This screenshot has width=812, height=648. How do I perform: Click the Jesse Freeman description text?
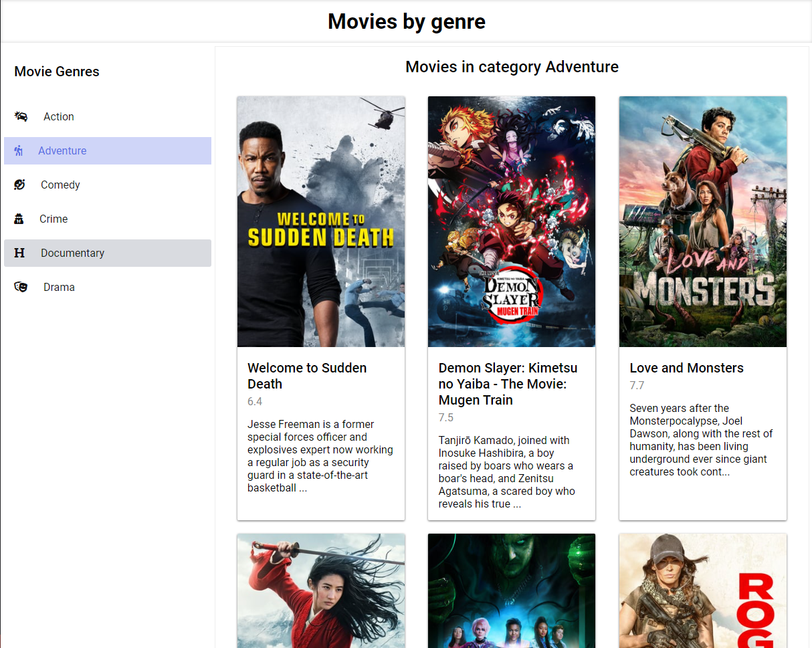320,456
